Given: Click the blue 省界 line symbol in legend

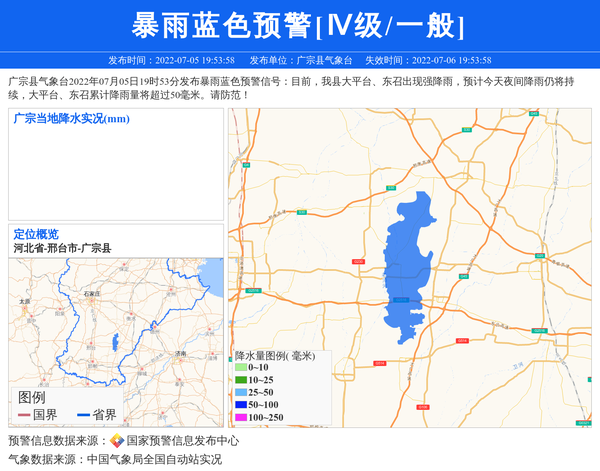Looking at the screenshot, I should click(x=82, y=415).
